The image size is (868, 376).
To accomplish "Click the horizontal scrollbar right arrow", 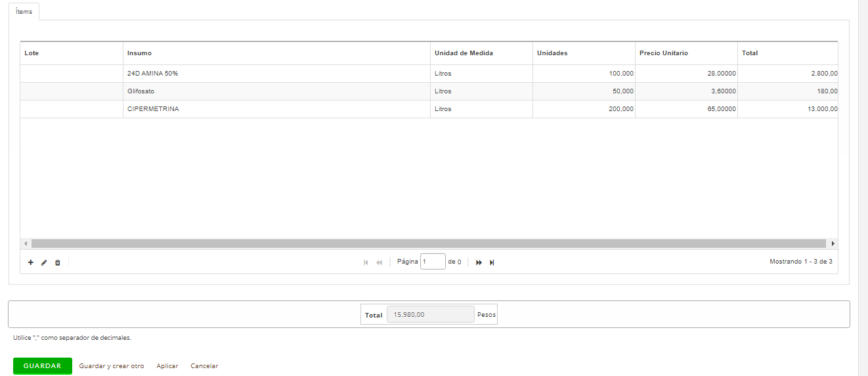I will coord(833,243).
